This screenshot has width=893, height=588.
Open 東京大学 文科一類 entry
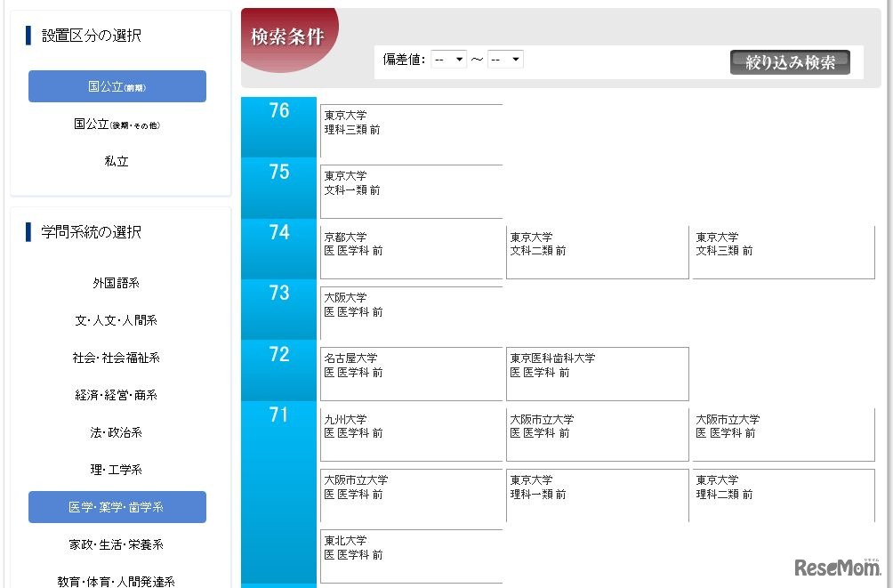click(411, 191)
